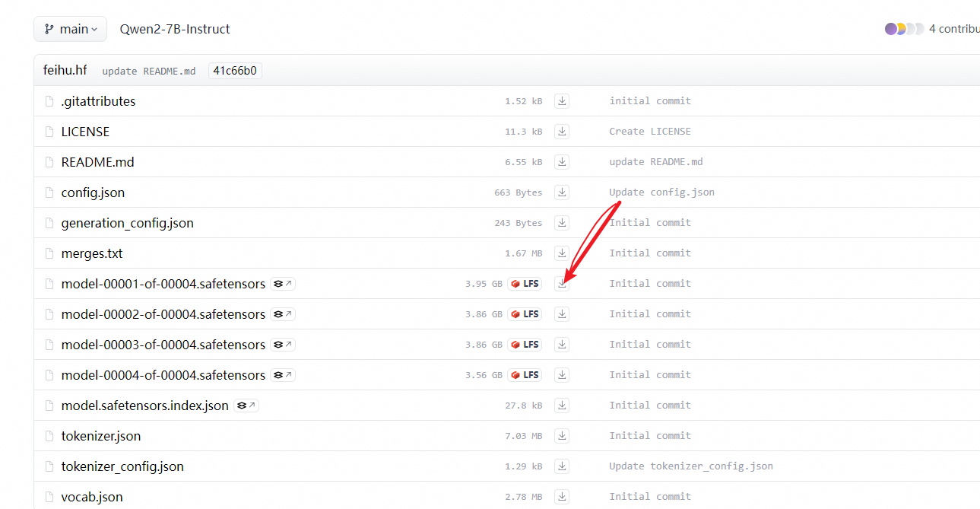Open the .gitattributes file
Image resolution: width=980 pixels, height=509 pixels.
click(x=98, y=101)
